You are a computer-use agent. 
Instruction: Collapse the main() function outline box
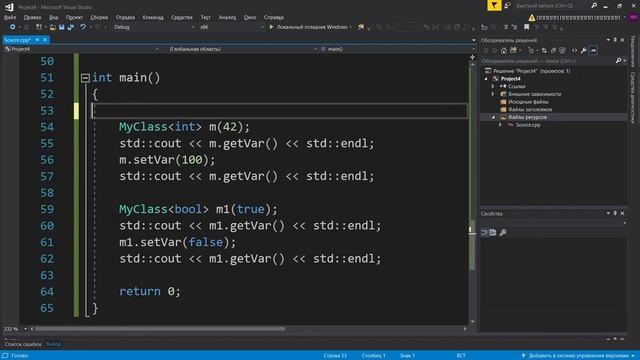[x=85, y=78]
